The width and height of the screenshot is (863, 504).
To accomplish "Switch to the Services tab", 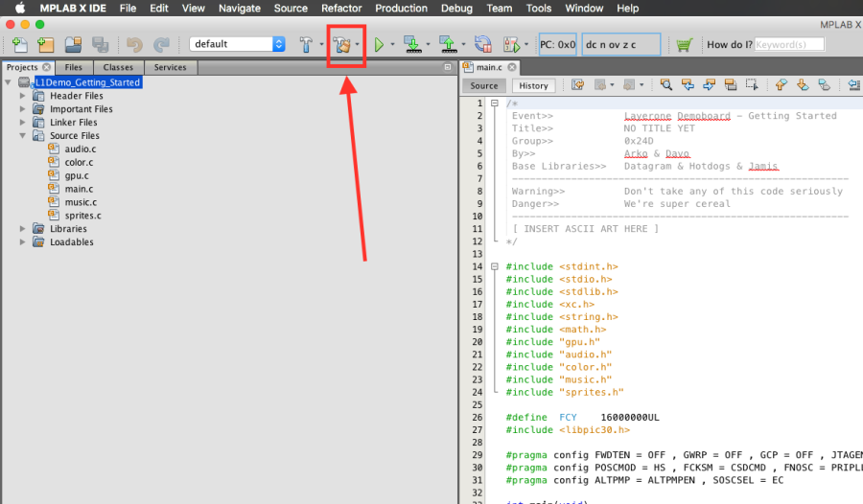I will coord(170,67).
